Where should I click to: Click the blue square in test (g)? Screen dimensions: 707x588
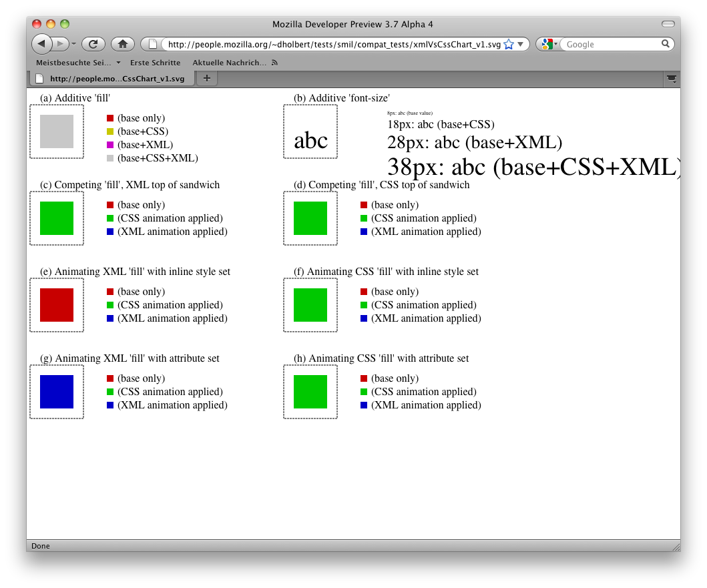pyautogui.click(x=57, y=392)
